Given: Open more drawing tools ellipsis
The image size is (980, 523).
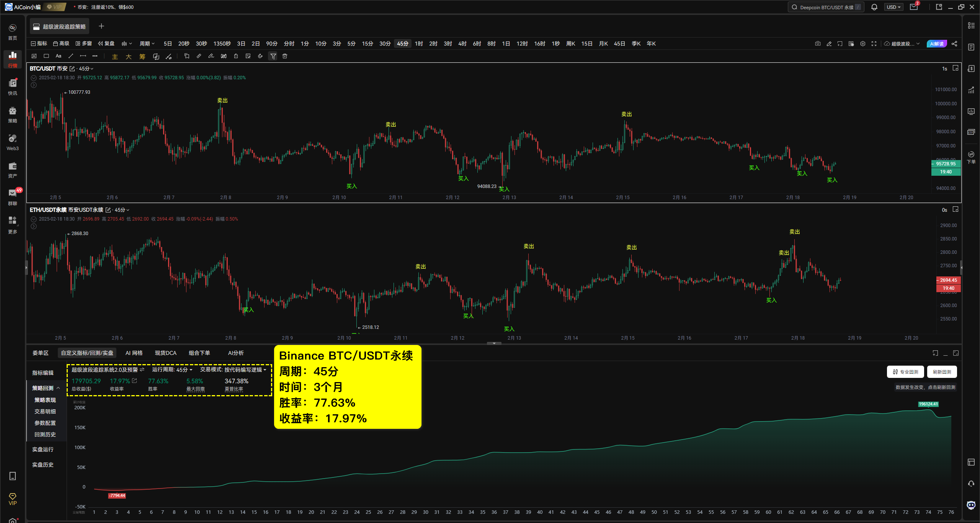Looking at the screenshot, I should tap(95, 56).
